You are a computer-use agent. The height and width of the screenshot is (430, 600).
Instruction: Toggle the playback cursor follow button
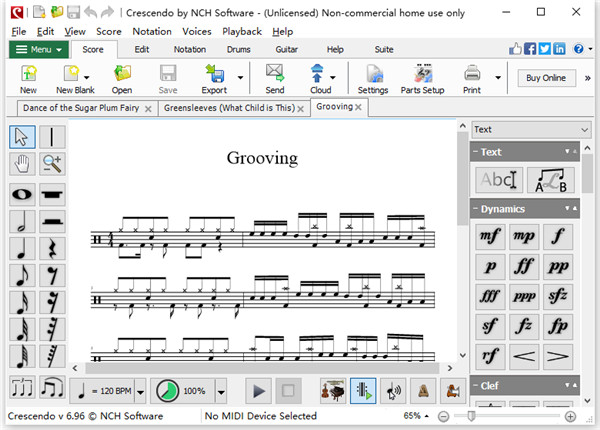click(x=363, y=391)
